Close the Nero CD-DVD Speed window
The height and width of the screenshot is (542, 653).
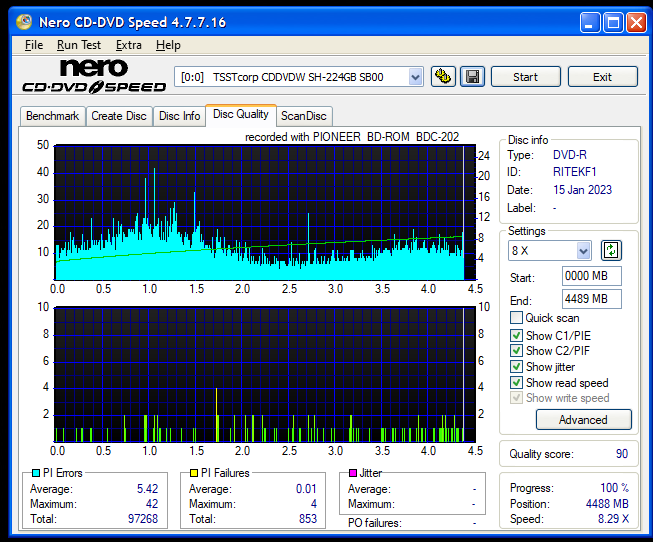point(637,22)
